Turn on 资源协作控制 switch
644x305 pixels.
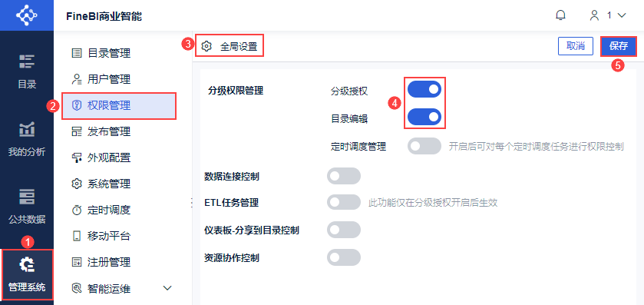(x=344, y=257)
